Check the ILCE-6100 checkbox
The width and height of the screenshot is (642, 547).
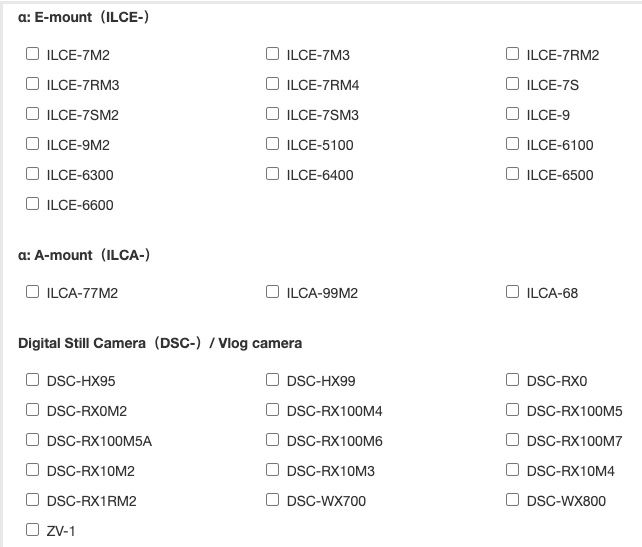pos(513,144)
